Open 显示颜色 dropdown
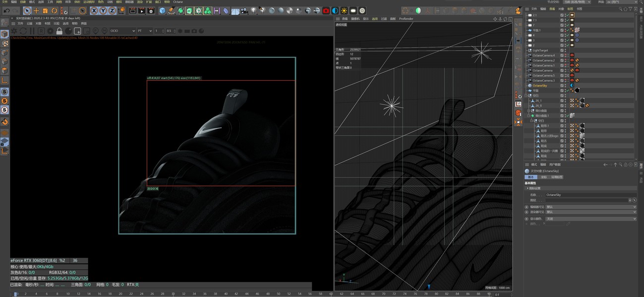The height and width of the screenshot is (297, 644). tap(590, 218)
